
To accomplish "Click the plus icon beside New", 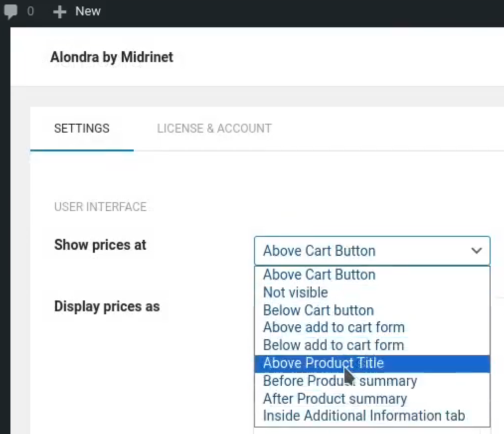I will coord(60,12).
